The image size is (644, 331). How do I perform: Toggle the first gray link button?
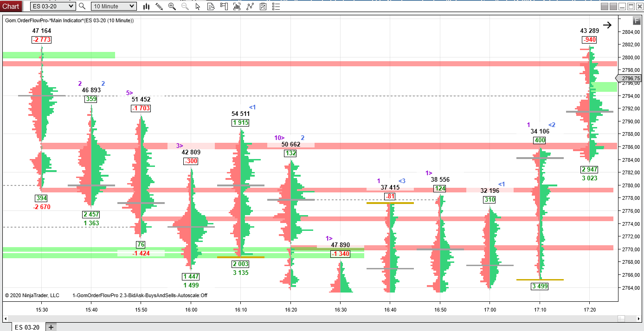605,6
